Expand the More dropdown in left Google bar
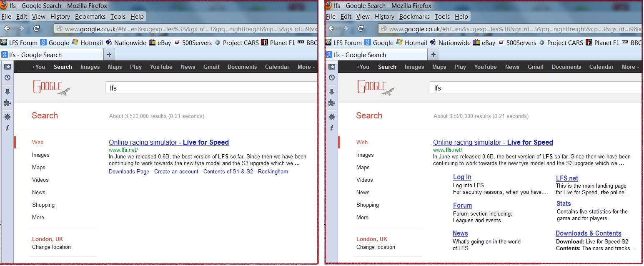The image size is (644, 266). click(x=306, y=67)
